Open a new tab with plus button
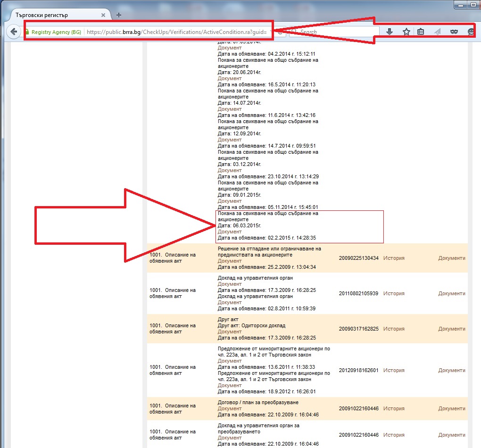Viewport: 481px width, 448px height. point(119,15)
